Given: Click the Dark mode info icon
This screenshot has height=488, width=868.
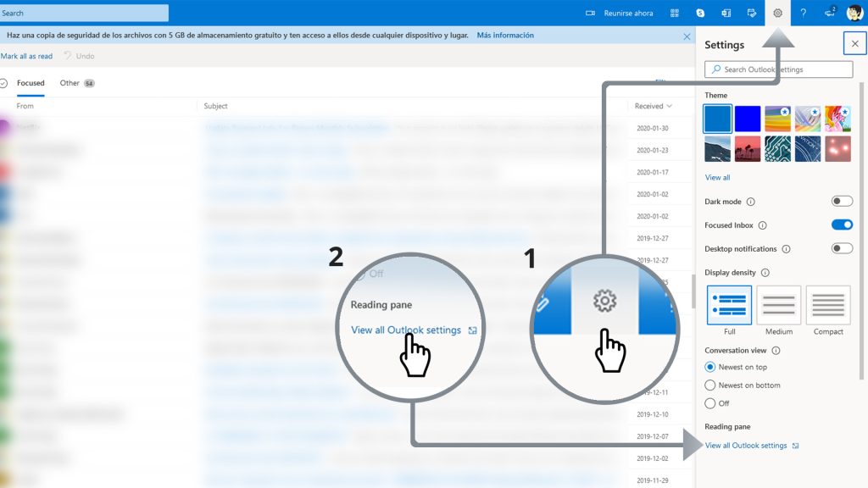Looking at the screenshot, I should point(751,202).
